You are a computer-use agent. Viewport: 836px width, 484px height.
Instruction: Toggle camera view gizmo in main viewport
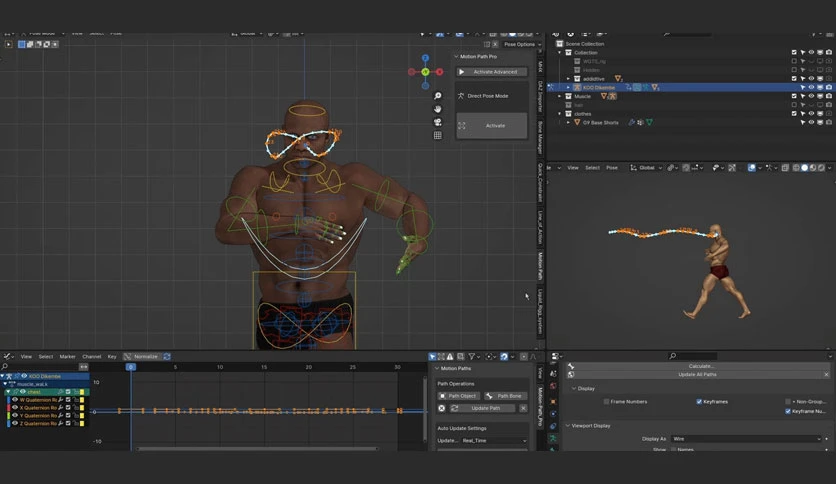pyautogui.click(x=438, y=122)
